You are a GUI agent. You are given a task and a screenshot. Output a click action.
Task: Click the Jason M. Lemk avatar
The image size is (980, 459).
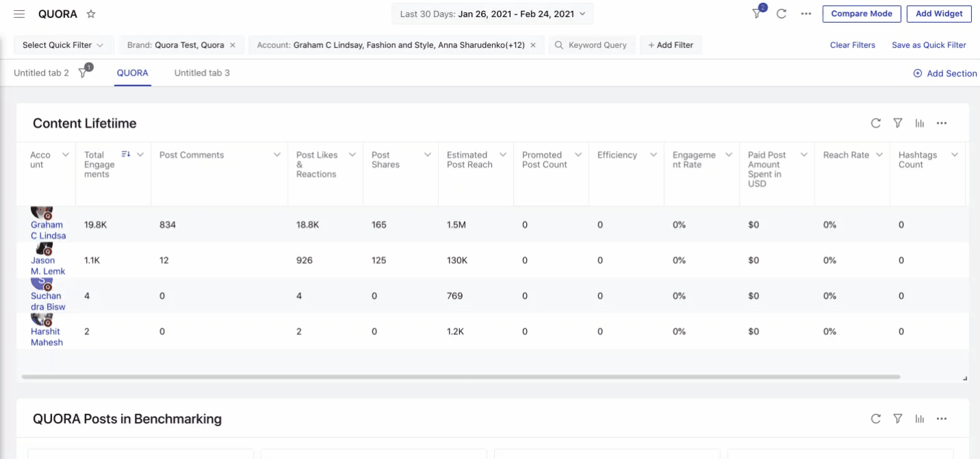tap(45, 249)
